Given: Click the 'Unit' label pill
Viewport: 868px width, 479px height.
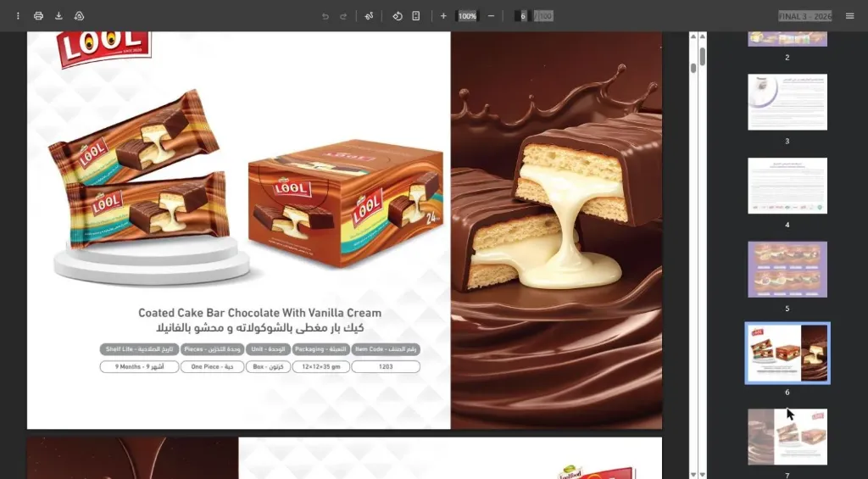Looking at the screenshot, I should click(268, 349).
